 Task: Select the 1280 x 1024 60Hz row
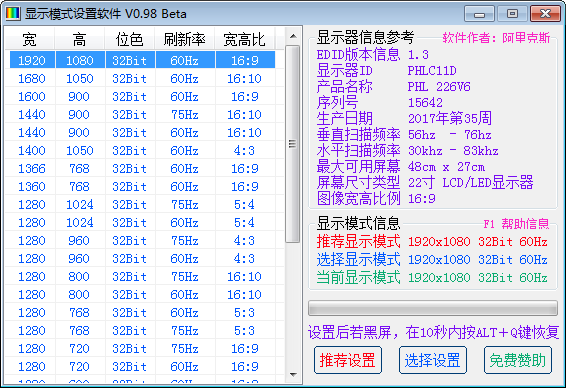(143, 223)
